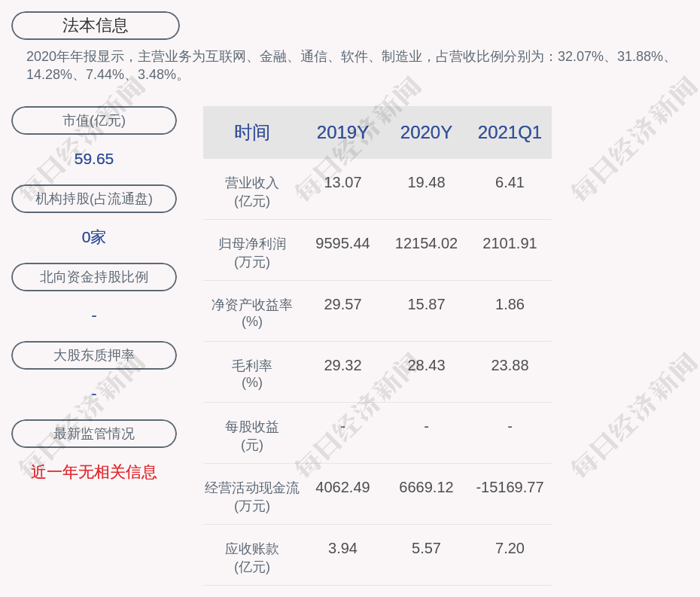
Task: Select the 毛利率 row label
Action: [251, 373]
